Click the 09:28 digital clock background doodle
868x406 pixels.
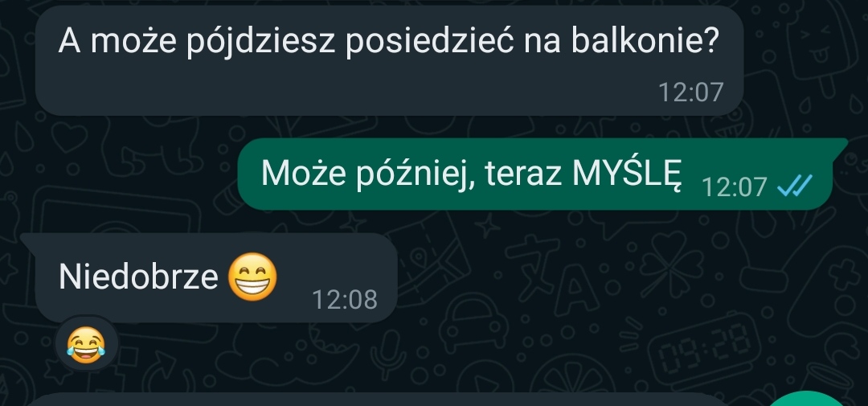[703, 350]
